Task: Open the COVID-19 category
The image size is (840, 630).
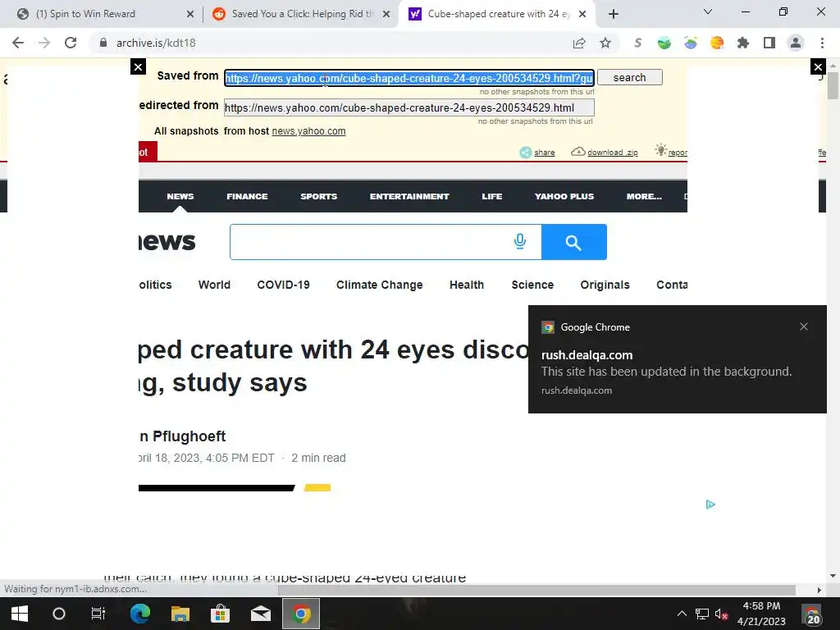Action: click(283, 285)
